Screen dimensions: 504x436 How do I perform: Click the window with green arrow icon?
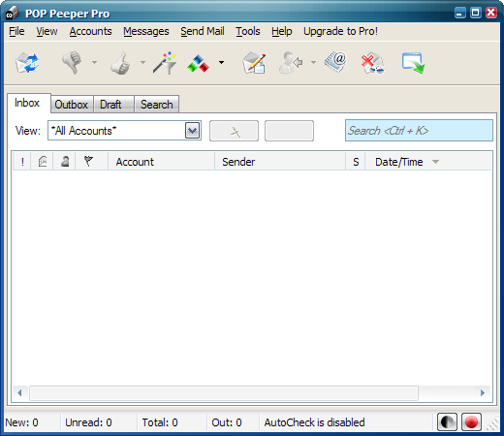(x=413, y=63)
